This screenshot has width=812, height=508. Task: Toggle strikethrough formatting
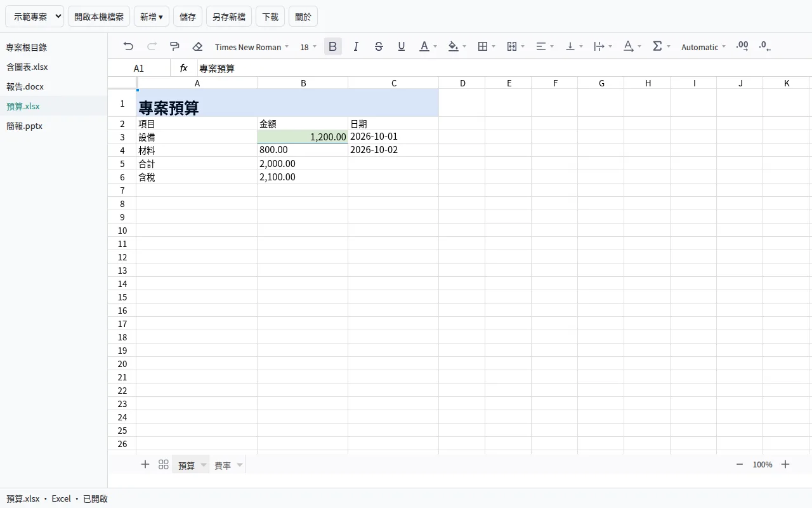click(379, 46)
